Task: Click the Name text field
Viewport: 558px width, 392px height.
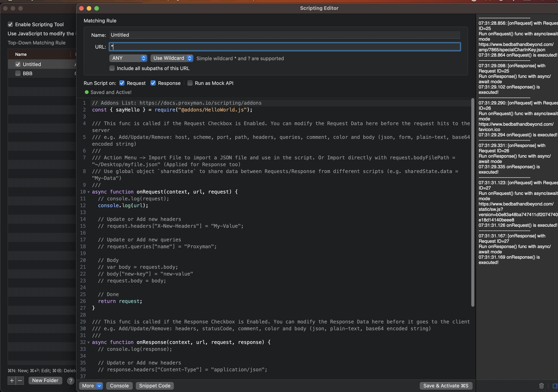Action: (284, 35)
